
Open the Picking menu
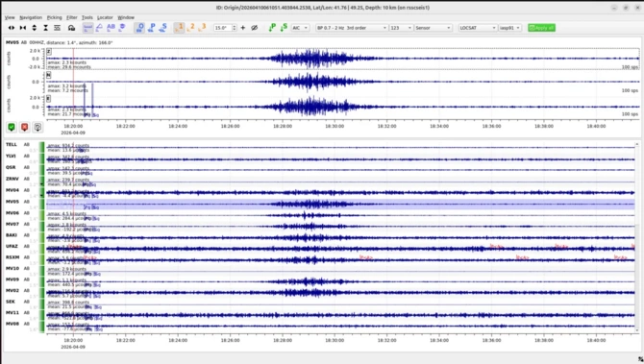click(54, 17)
